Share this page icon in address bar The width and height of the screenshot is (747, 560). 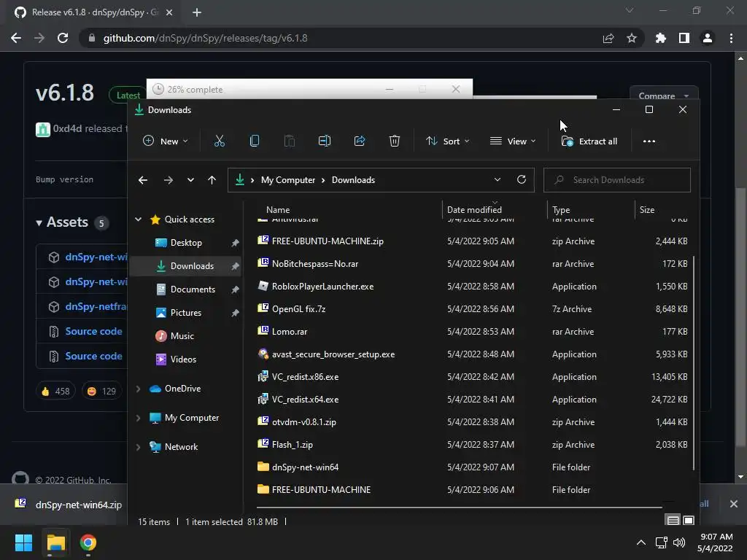coord(608,38)
